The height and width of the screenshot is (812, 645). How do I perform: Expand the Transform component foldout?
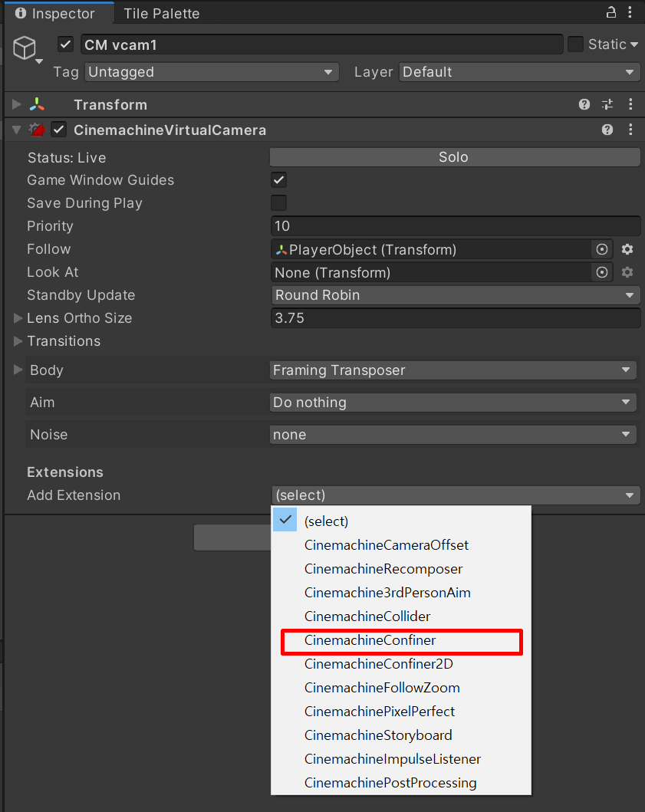[x=17, y=104]
